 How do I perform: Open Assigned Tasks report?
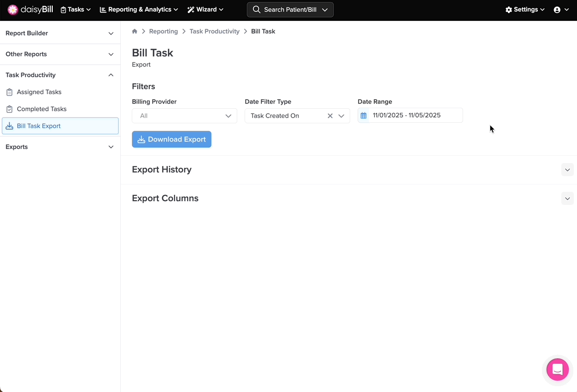39,92
